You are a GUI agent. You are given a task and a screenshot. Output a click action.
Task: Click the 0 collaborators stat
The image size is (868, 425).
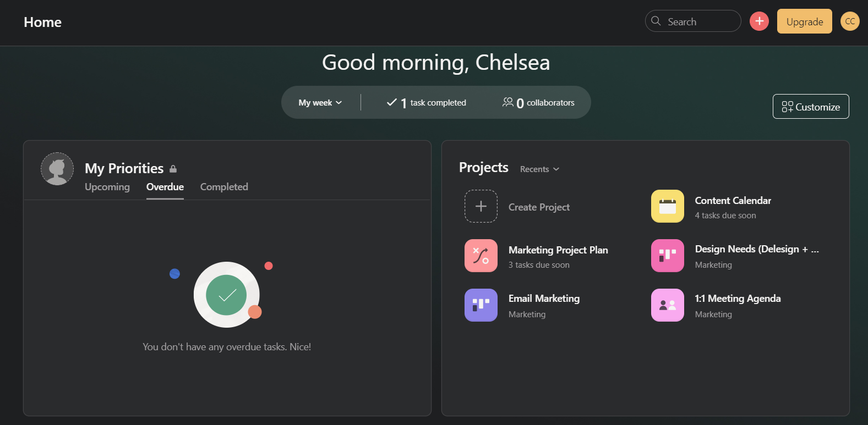click(x=538, y=103)
